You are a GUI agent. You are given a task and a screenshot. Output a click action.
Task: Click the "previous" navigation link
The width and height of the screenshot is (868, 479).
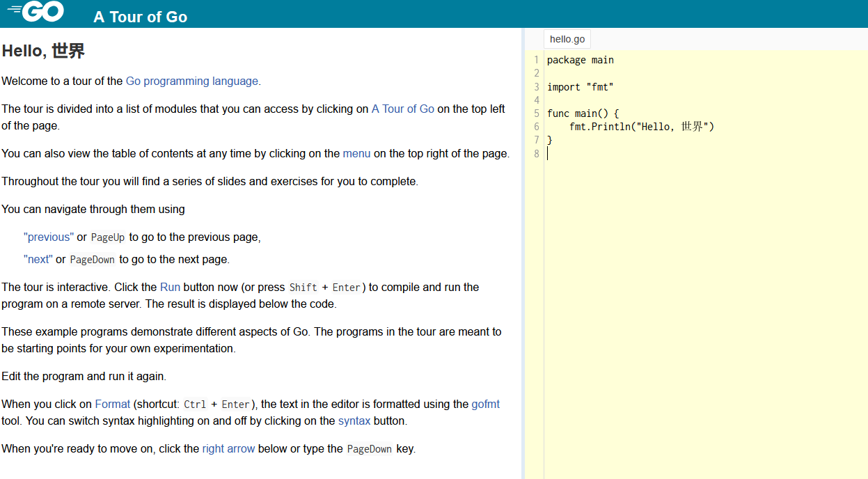click(x=49, y=237)
